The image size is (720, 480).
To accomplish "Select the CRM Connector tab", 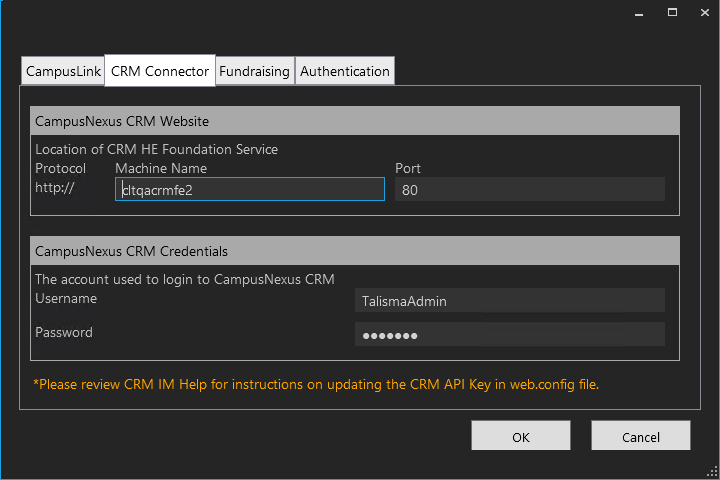I will (160, 71).
